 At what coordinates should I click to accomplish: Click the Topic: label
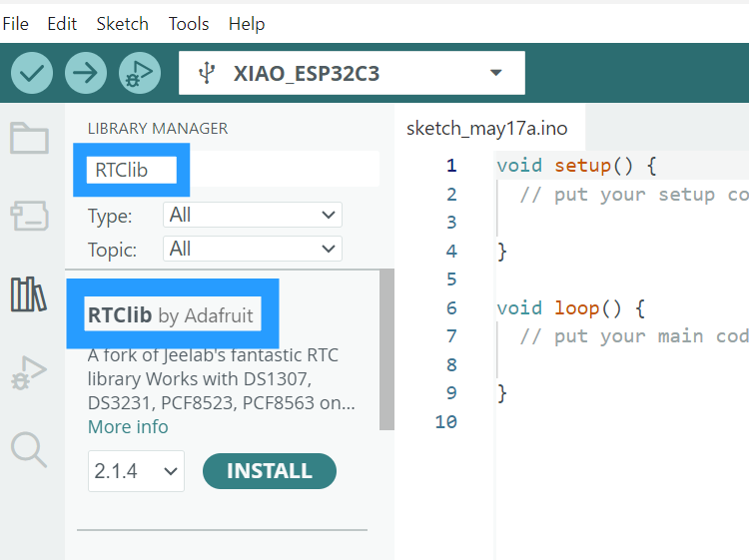(112, 251)
